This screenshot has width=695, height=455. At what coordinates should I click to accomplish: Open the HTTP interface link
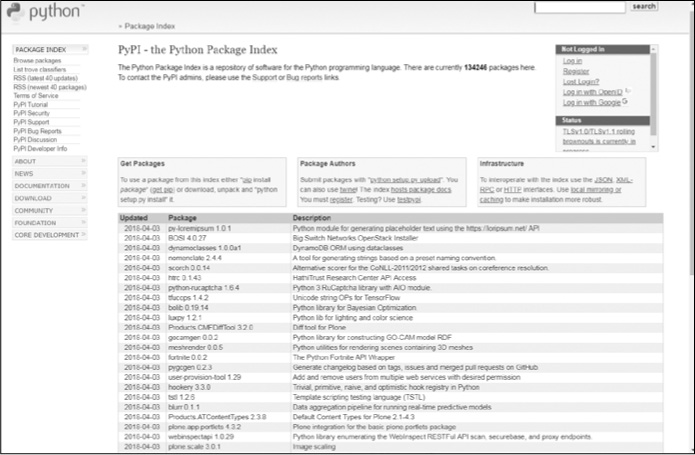(x=512, y=190)
